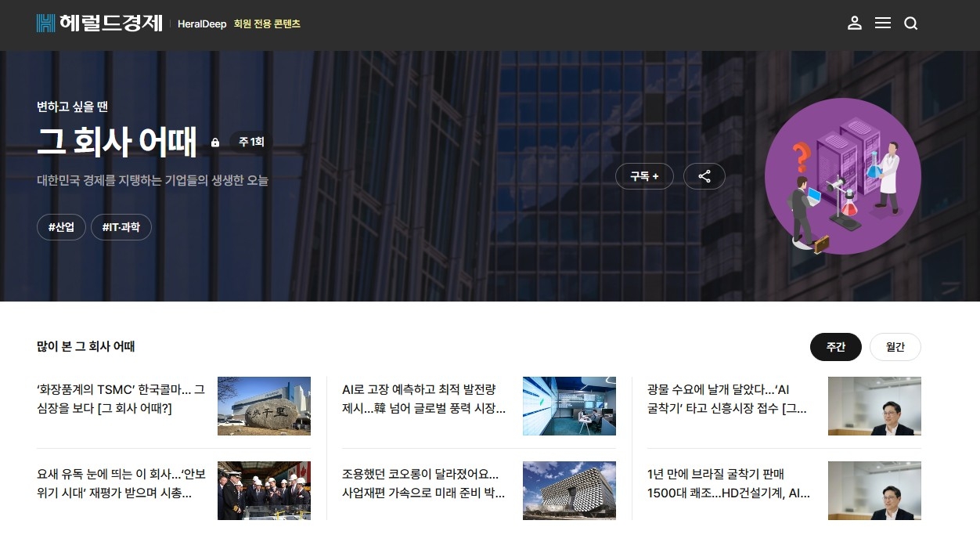Click the 주 1회 frequency badge
Image resolution: width=980 pixels, height=542 pixels.
(252, 143)
